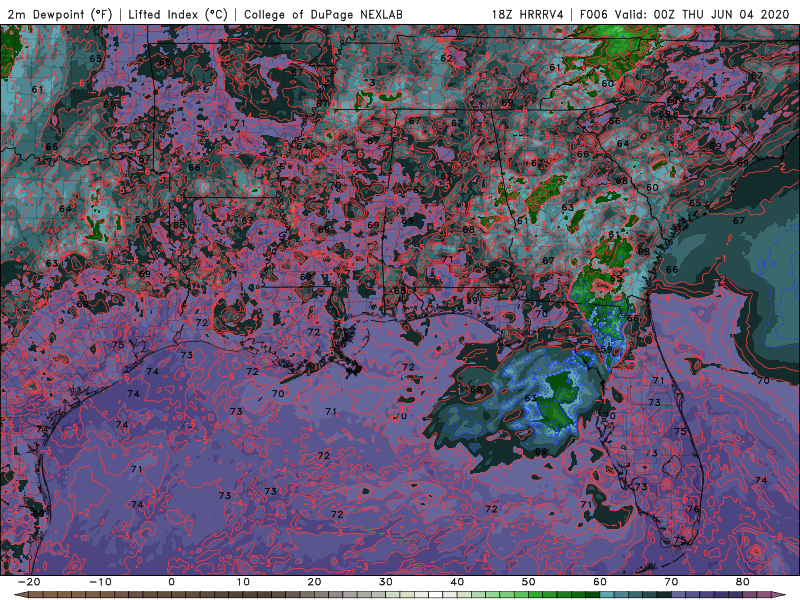Click the '76' dewpoint value over Florida
800x600 pixels.
point(693,509)
